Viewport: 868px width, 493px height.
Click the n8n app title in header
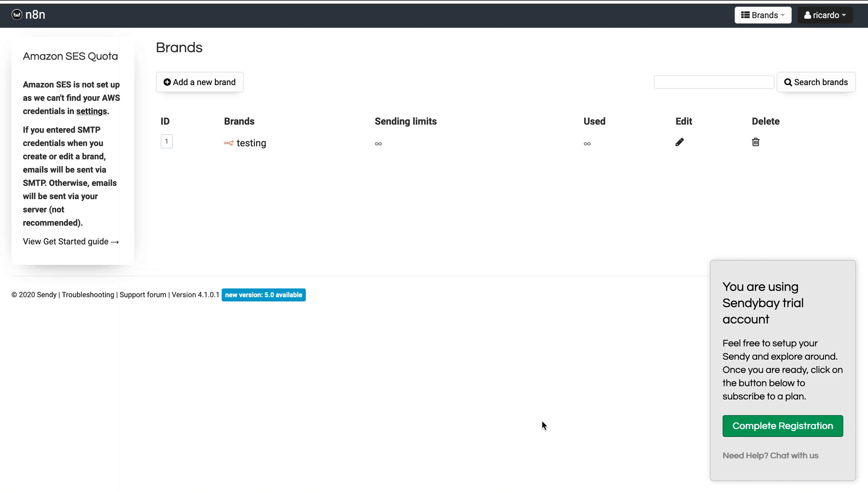[x=35, y=14]
